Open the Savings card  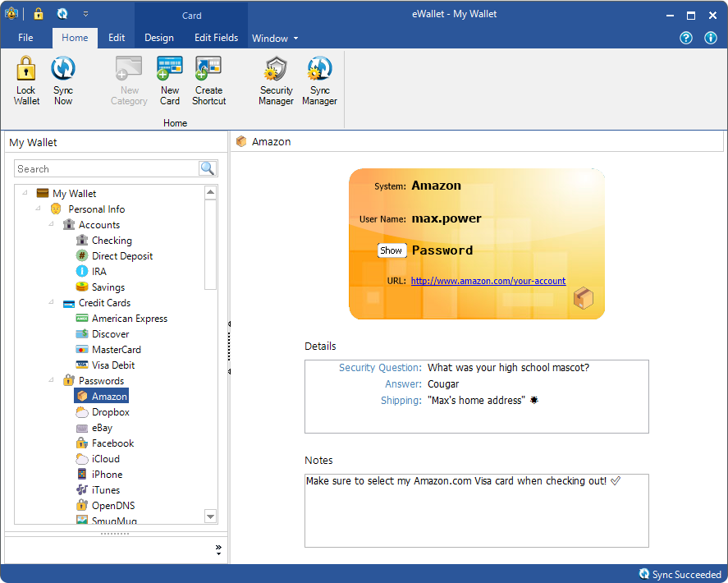[x=100, y=287]
